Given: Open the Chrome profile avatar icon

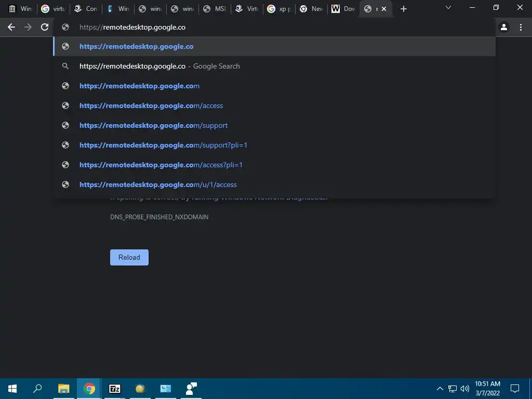Looking at the screenshot, I should click(x=504, y=27).
